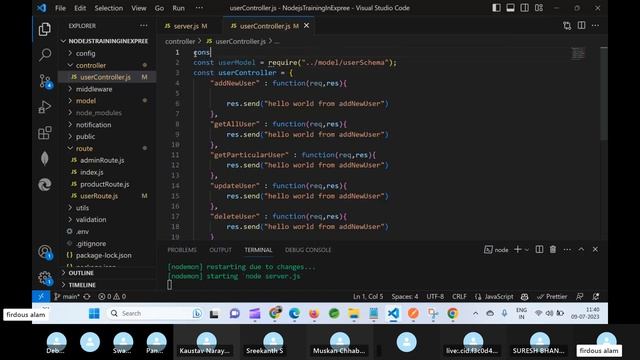Expand the notification folder
Viewport: 640px width, 360px height.
click(x=107, y=124)
